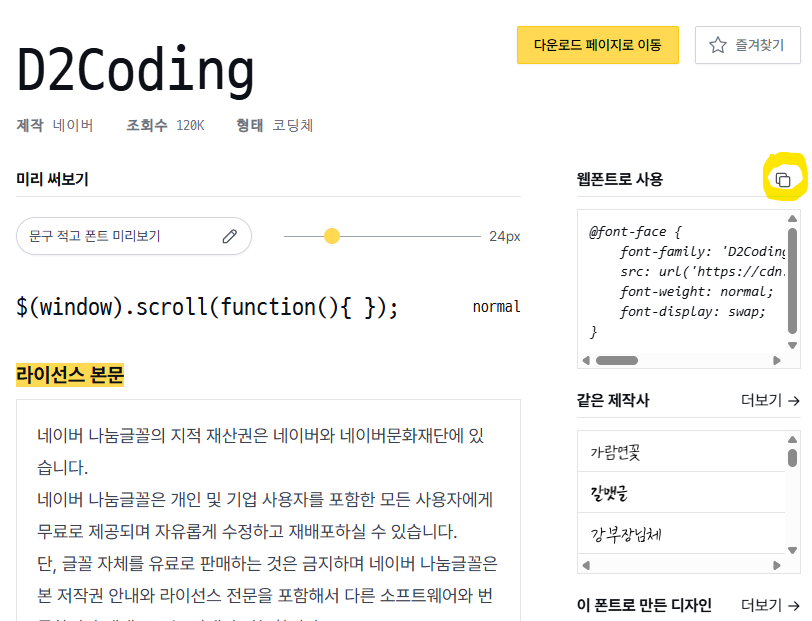The width and height of the screenshot is (812, 621).
Task: Click the preview text $(window).scroll(function(){ });
Action: (207, 307)
